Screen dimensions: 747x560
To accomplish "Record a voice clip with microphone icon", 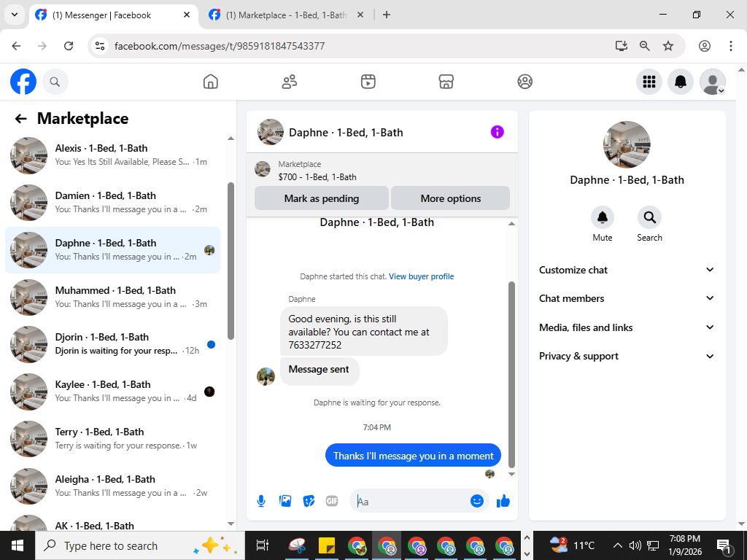I will (x=261, y=501).
